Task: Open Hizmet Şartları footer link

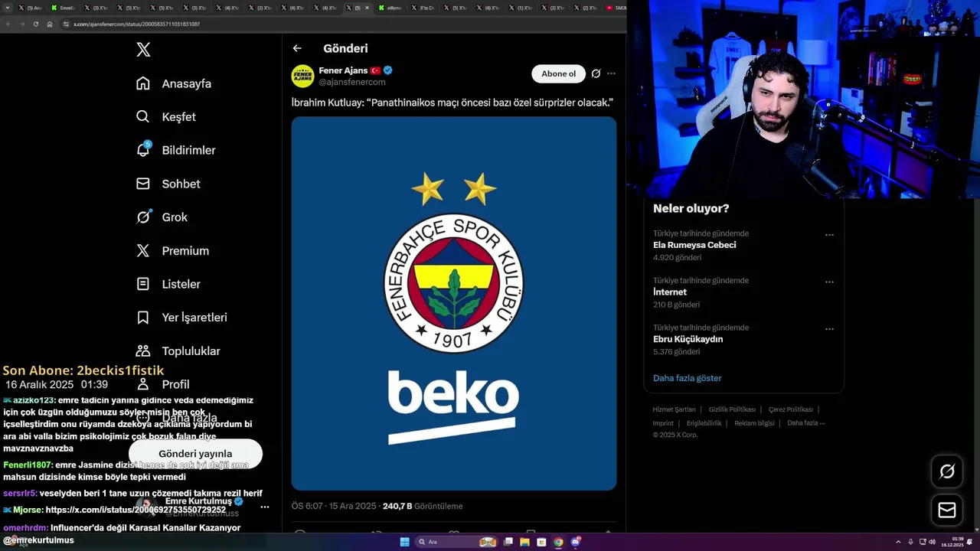Action: pyautogui.click(x=674, y=409)
